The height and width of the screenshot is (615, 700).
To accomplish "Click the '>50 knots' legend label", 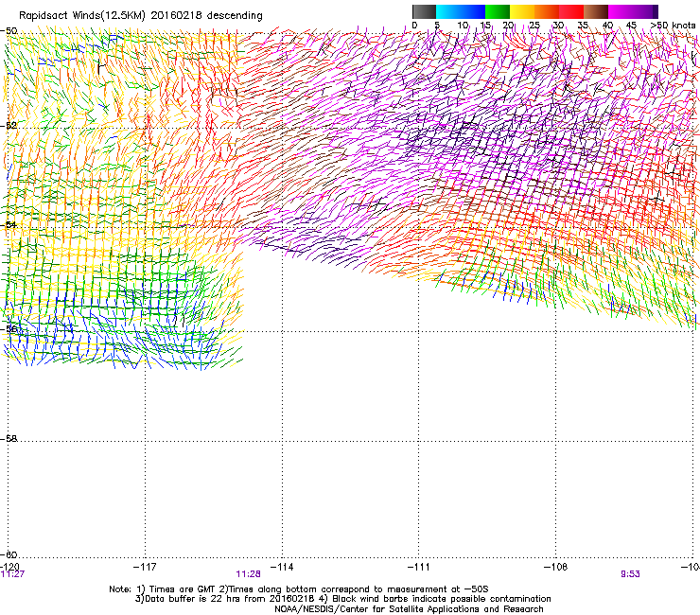I will point(673,26).
